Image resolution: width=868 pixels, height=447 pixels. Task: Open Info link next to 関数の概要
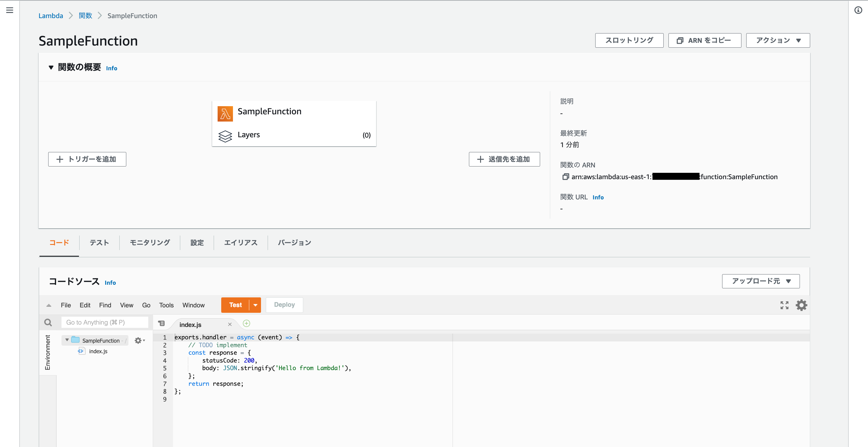click(112, 68)
